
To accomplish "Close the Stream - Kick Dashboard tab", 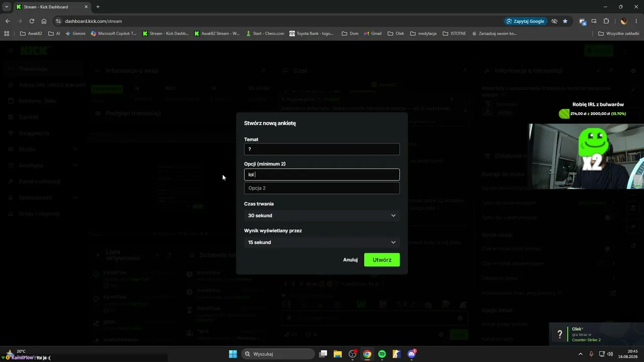I will click(x=86, y=7).
